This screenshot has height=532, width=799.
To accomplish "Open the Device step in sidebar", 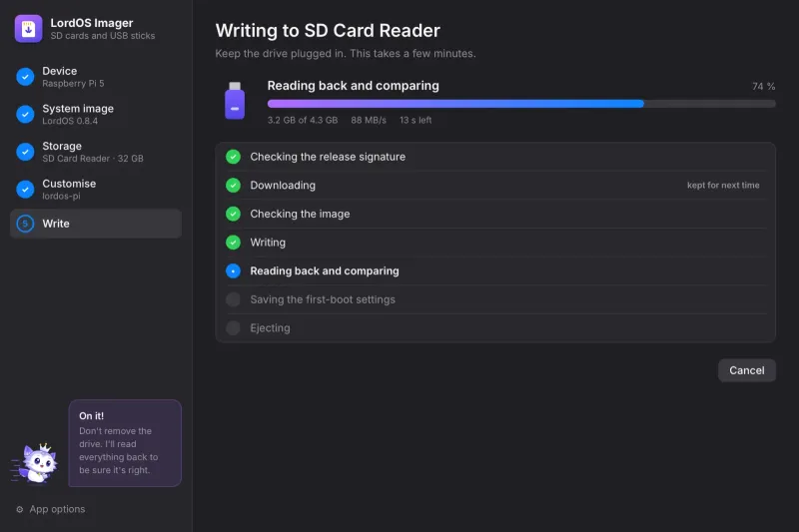I will [x=96, y=77].
